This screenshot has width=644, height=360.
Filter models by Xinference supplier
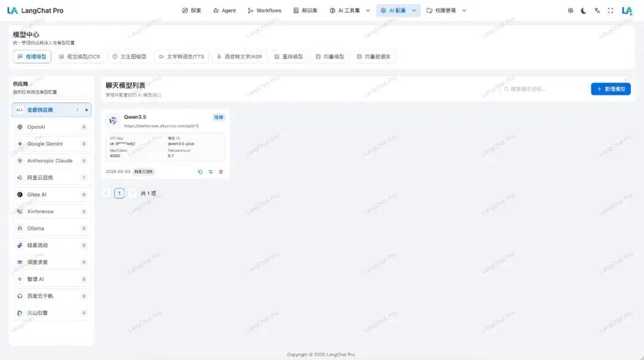point(51,212)
